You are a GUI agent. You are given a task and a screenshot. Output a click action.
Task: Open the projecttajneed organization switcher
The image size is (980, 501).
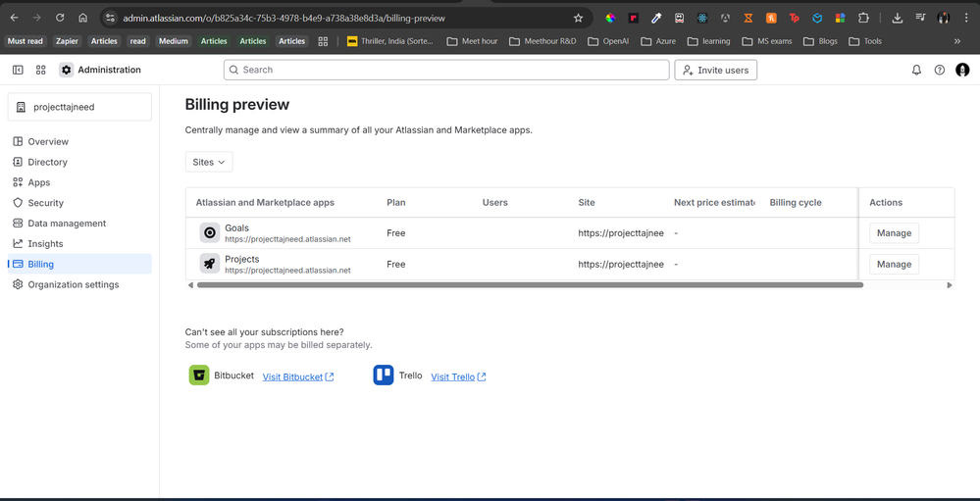tap(80, 107)
